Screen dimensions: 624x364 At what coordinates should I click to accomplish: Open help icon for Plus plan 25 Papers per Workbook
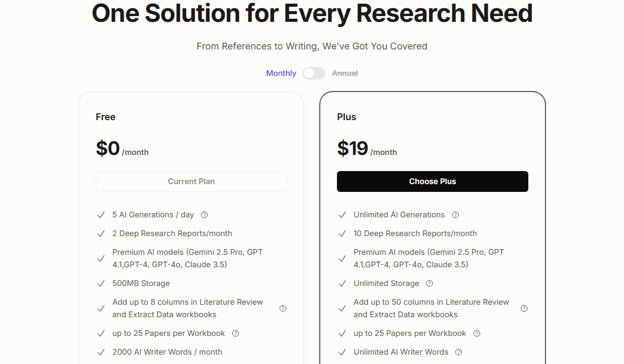pyautogui.click(x=477, y=333)
